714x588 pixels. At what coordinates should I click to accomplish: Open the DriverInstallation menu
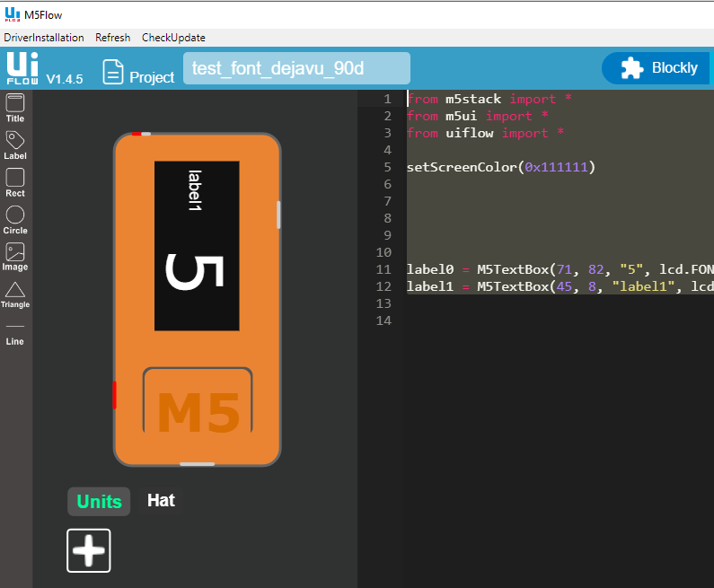pyautogui.click(x=44, y=38)
